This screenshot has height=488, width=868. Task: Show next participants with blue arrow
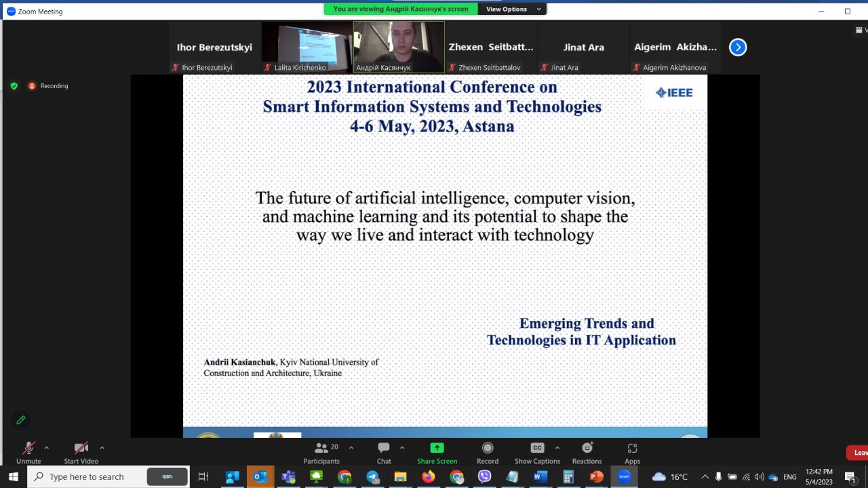(737, 47)
